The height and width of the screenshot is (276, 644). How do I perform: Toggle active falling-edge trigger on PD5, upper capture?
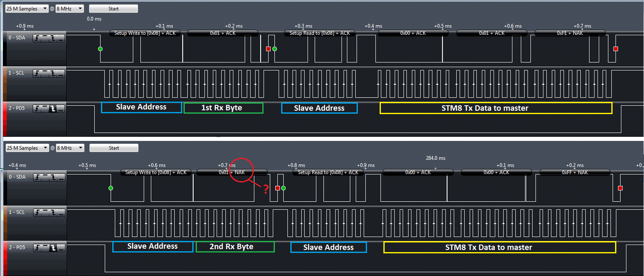pyautogui.click(x=53, y=109)
